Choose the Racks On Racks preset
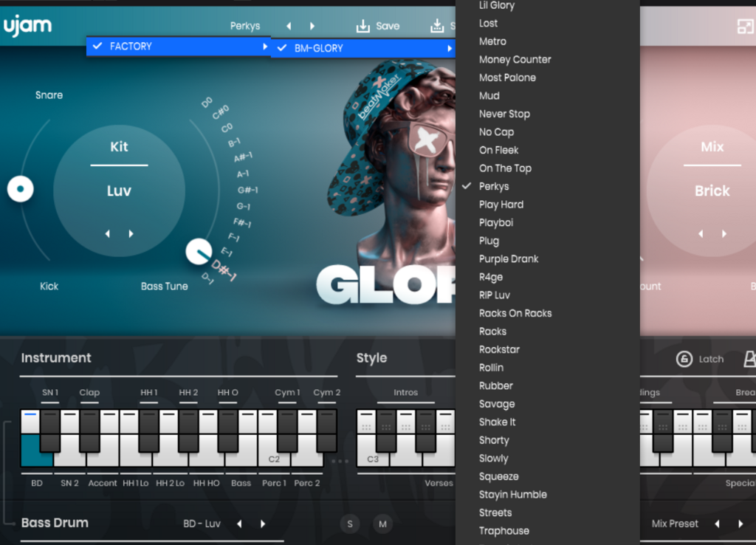 (548, 314)
